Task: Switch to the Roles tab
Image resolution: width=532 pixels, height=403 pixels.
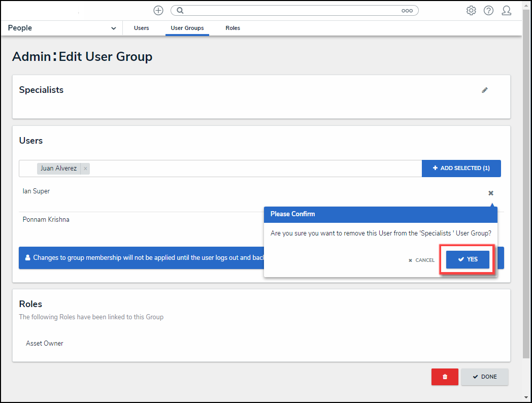Action: click(232, 28)
